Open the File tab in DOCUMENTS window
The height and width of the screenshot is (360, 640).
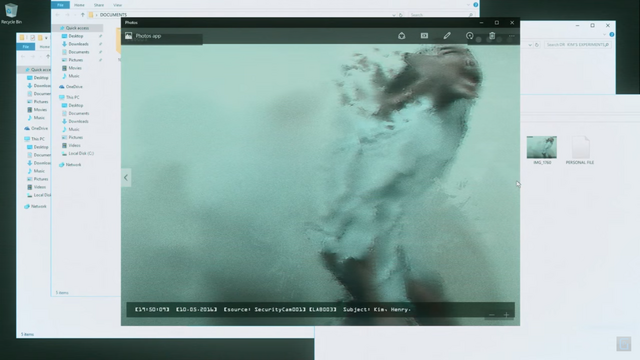(60, 5)
